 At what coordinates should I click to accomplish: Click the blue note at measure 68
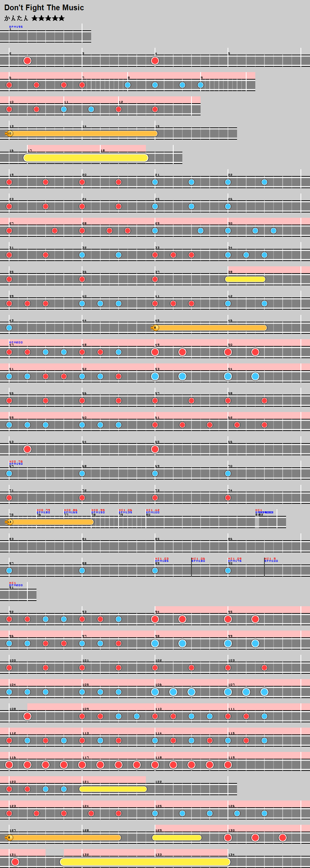(x=82, y=473)
